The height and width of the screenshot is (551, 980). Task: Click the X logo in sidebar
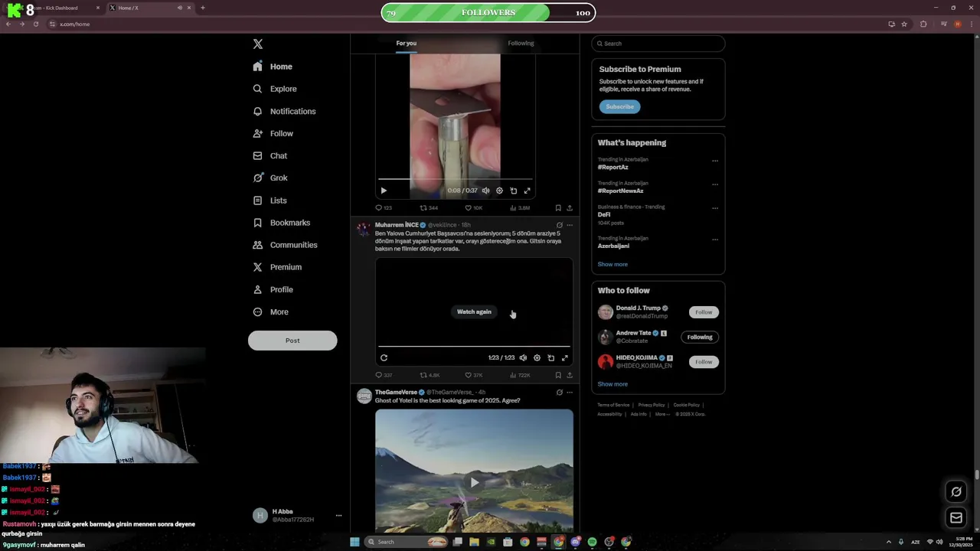pos(258,44)
